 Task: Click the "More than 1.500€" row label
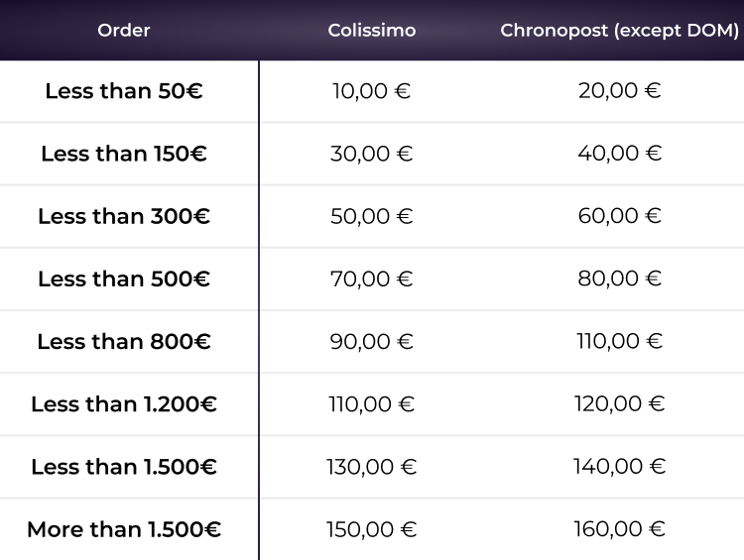124,529
